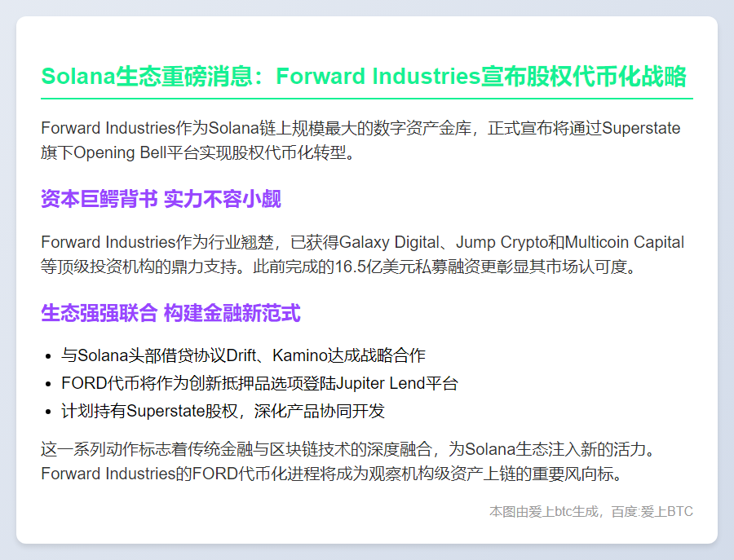This screenshot has width=734, height=560.
Task: Click the bullet mentioning the Jupiter Lend platform
Action: click(259, 383)
